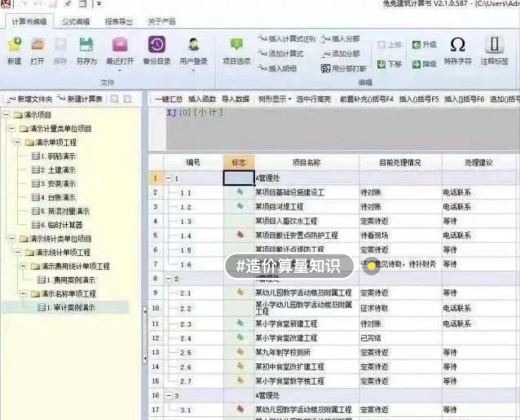Viewport: 520px width, 420px height.
Task: Click the 项目名称 column header
Action: point(307,162)
